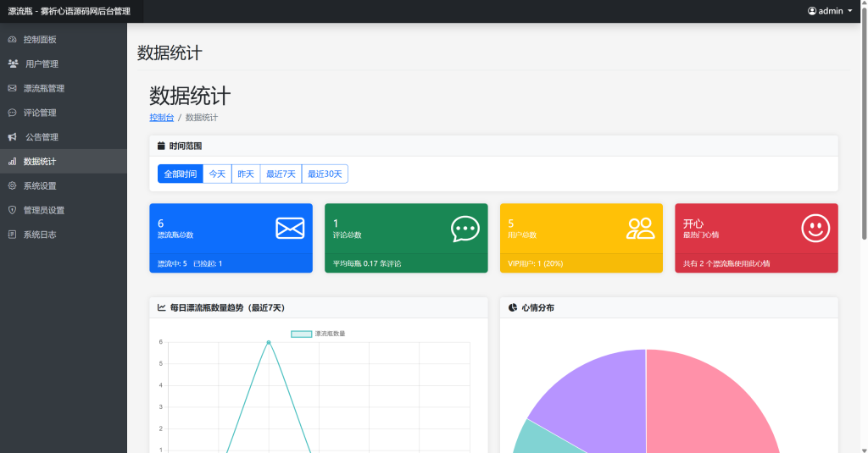
Task: Navigate to 评论管理
Action: coord(64,113)
